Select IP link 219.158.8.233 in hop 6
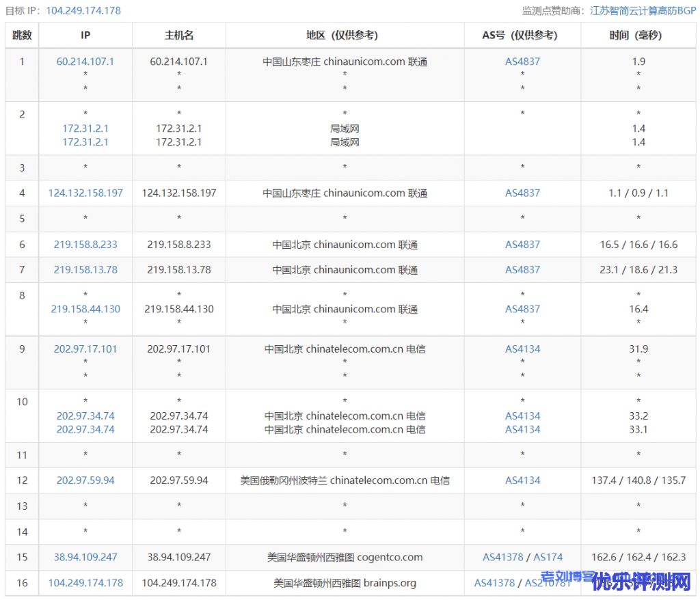The width and height of the screenshot is (700, 600). tap(85, 245)
